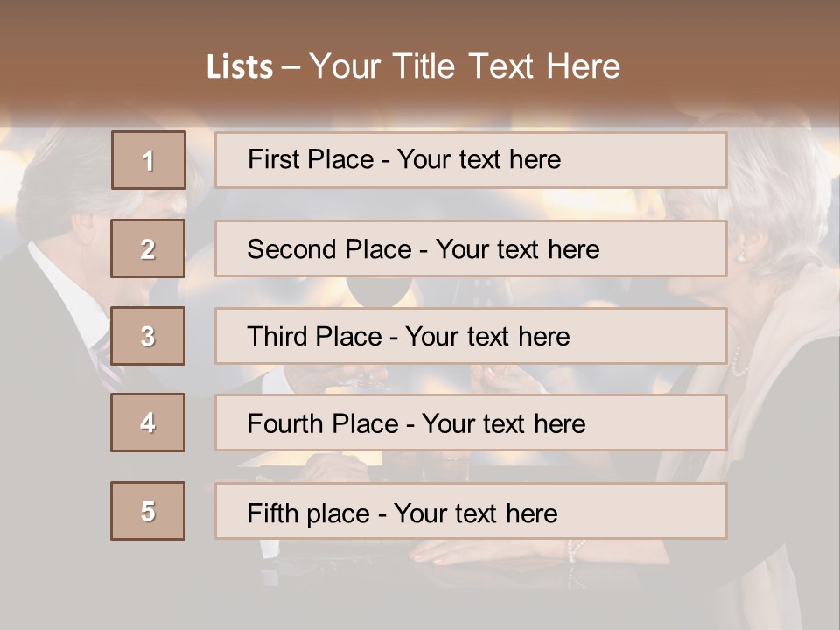Screen dimensions: 840x630
Task: Click the number 5 box
Action: tap(148, 511)
